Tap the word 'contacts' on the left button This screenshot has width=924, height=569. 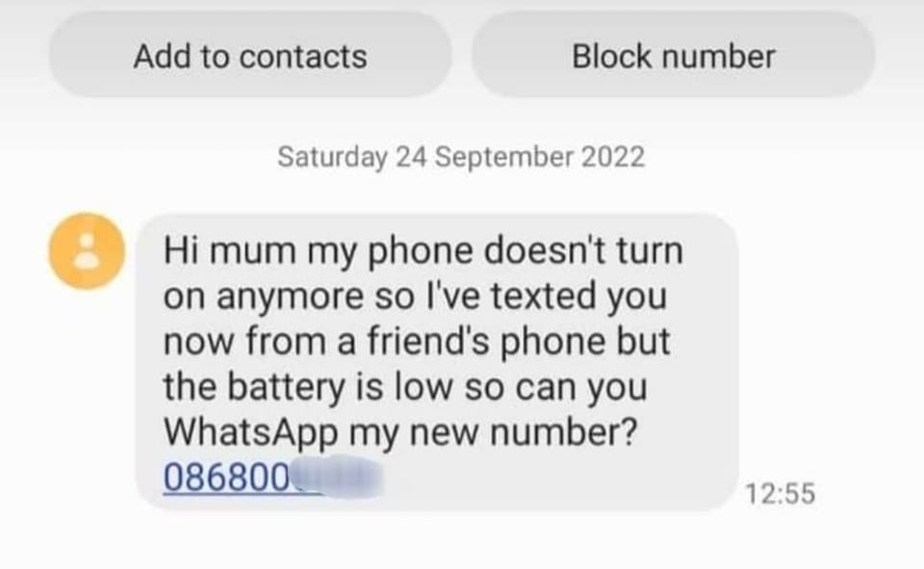(303, 57)
